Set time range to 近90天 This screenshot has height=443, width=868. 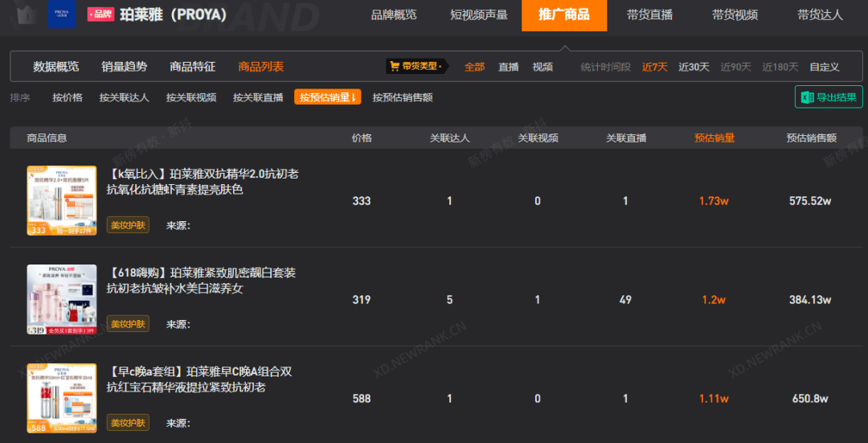click(735, 67)
